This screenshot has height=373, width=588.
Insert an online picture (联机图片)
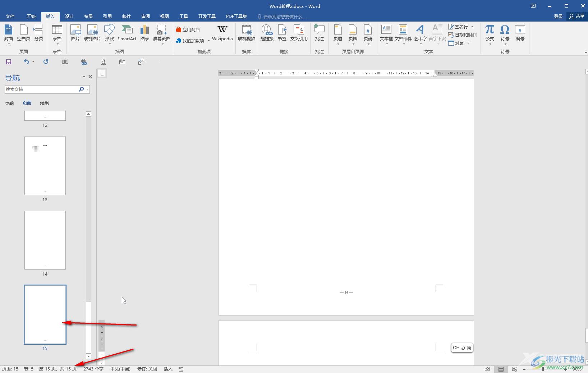coord(92,33)
